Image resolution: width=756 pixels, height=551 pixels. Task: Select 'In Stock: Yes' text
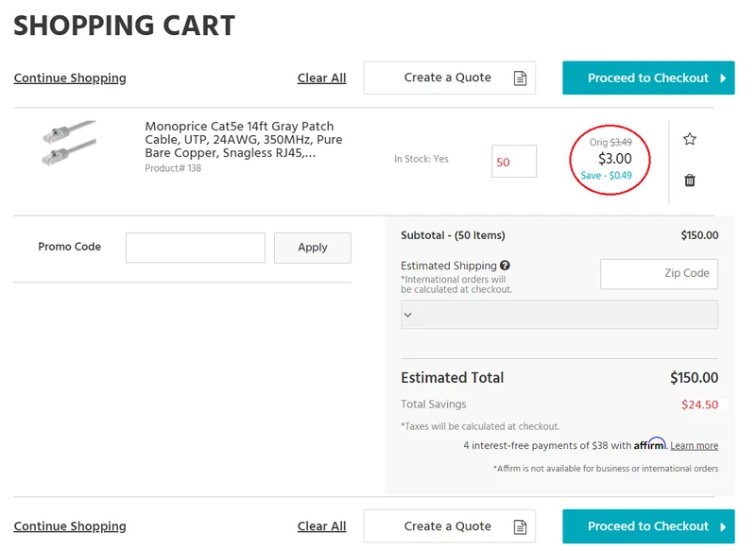(x=421, y=159)
